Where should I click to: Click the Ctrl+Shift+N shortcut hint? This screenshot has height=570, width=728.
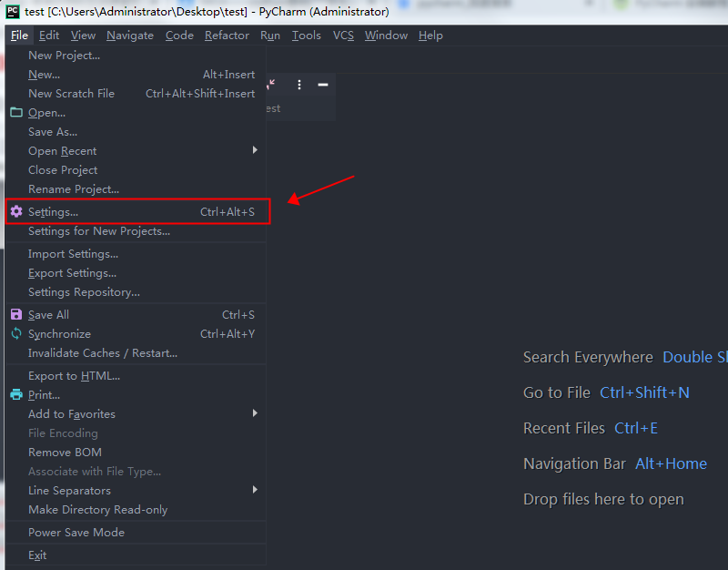(644, 392)
